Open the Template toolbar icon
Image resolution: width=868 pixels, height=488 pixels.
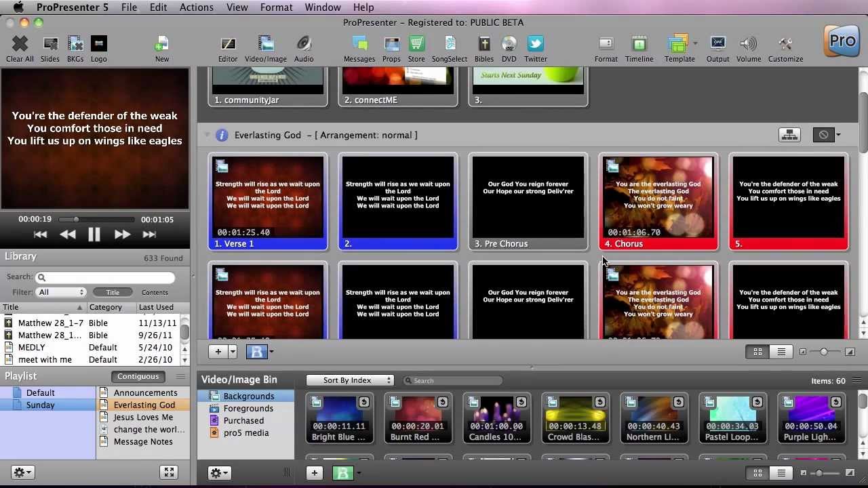[x=677, y=45]
